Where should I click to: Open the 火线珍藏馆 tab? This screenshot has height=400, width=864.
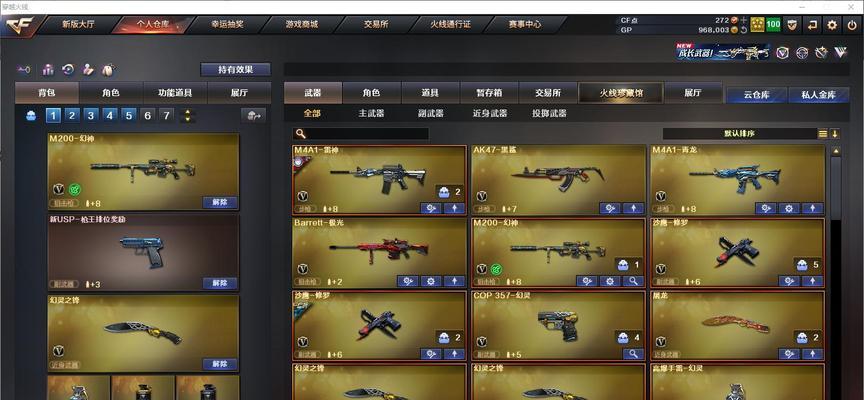point(621,93)
